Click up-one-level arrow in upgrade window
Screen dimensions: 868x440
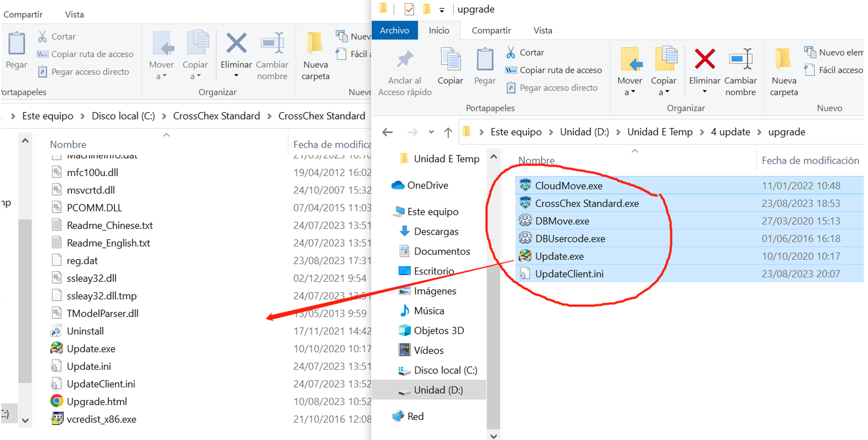click(x=448, y=132)
